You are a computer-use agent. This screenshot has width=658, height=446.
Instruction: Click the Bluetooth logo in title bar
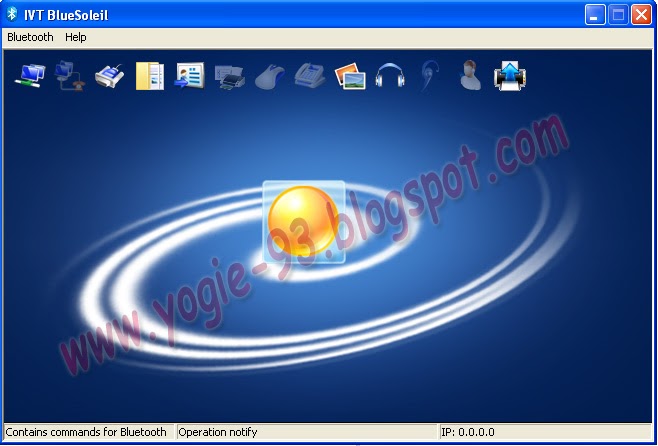click(x=12, y=14)
